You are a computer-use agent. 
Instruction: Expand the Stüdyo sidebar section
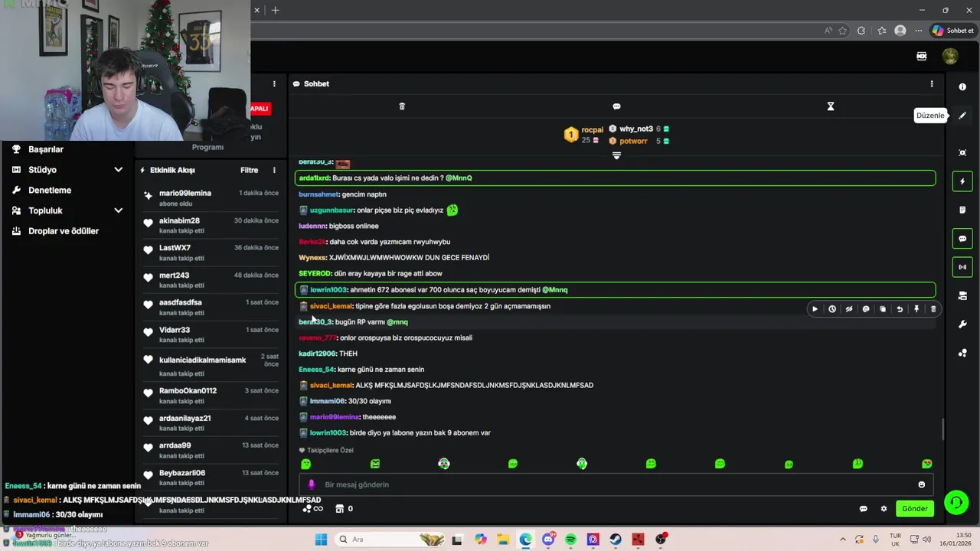click(x=118, y=170)
